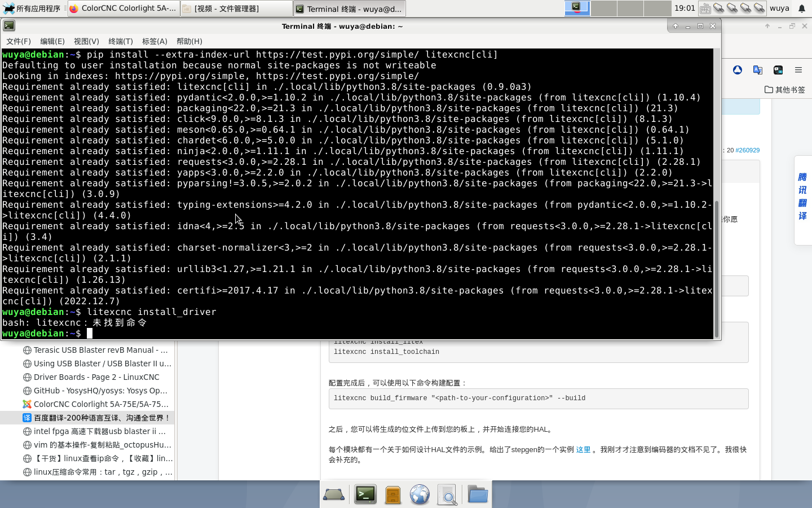
Task: Click the Joomla icon beside ColorCNC entry
Action: click(x=27, y=404)
